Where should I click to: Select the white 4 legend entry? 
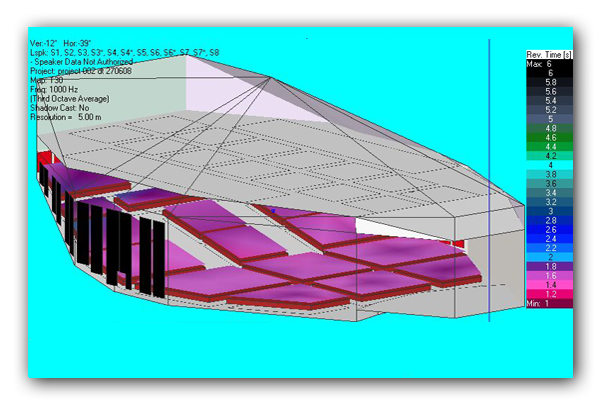tap(549, 165)
